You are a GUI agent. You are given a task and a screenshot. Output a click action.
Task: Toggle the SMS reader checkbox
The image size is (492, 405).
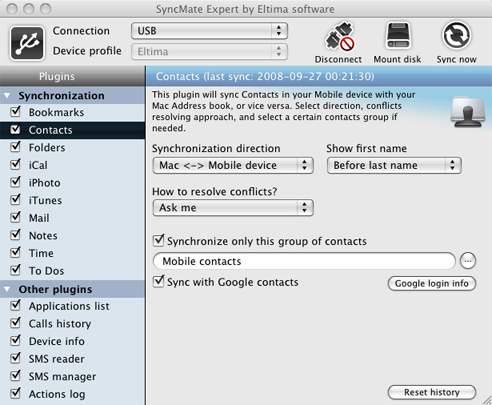pos(15,358)
